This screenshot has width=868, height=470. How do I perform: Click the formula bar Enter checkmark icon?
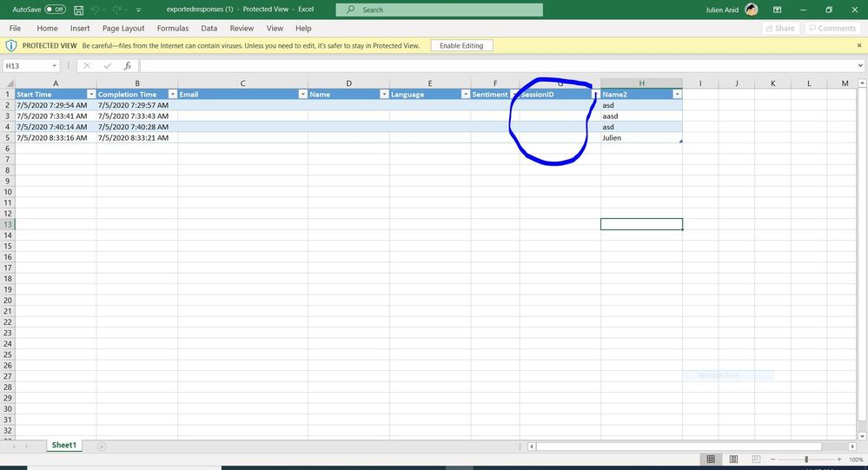108,66
